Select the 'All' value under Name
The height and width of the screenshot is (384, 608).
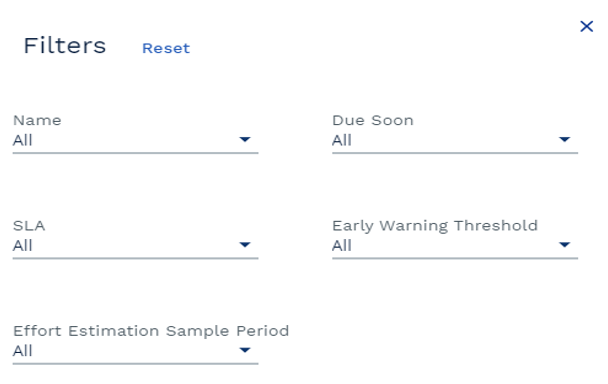(x=22, y=140)
